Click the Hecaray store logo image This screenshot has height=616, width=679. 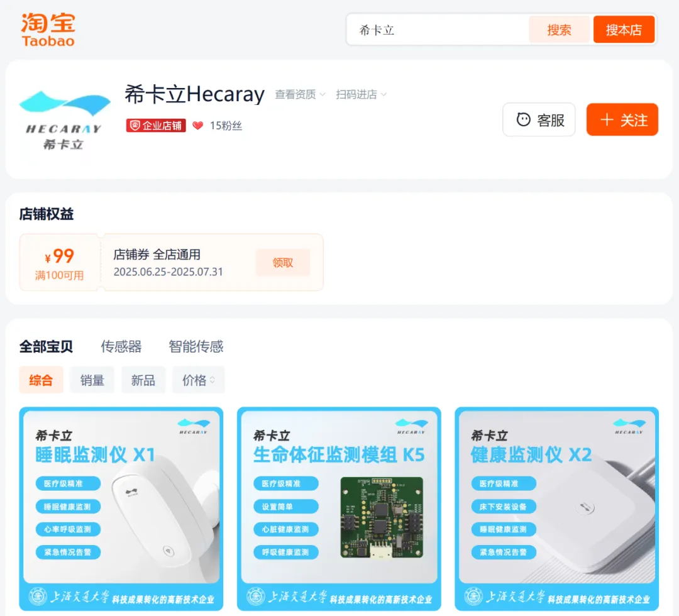(64, 120)
